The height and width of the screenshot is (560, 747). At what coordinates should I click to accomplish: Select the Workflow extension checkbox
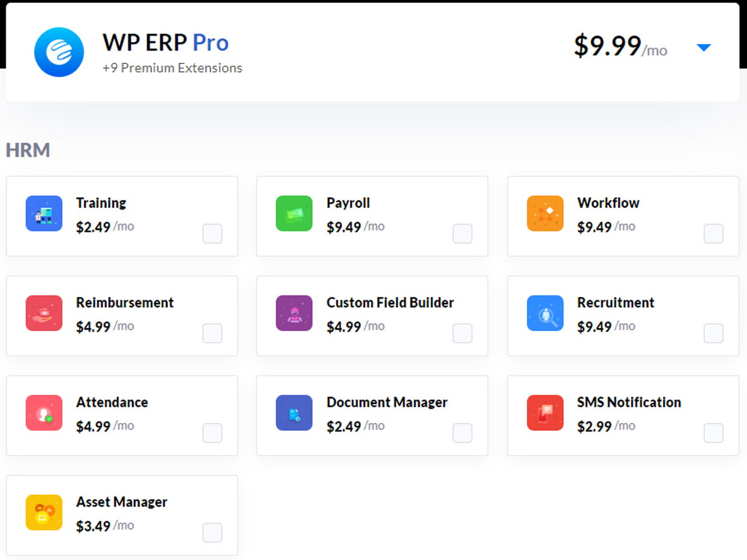coord(714,234)
